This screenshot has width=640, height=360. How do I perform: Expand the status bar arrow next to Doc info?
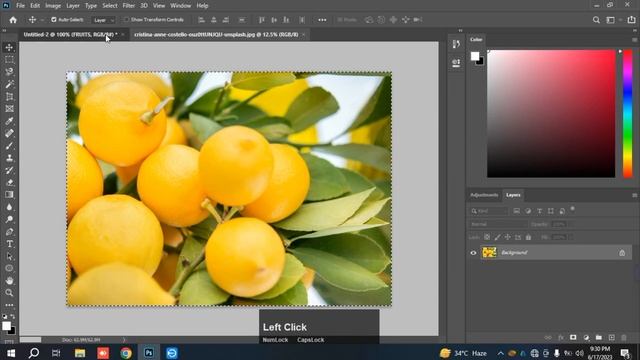point(124,340)
